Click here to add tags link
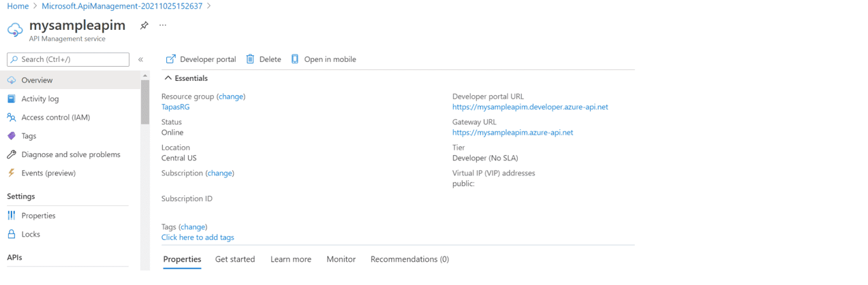 [198, 237]
